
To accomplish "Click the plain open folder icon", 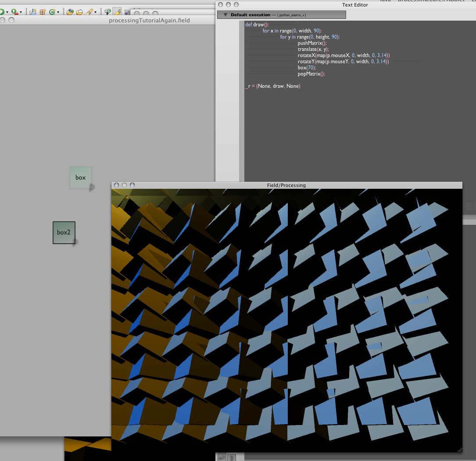I will point(79,12).
